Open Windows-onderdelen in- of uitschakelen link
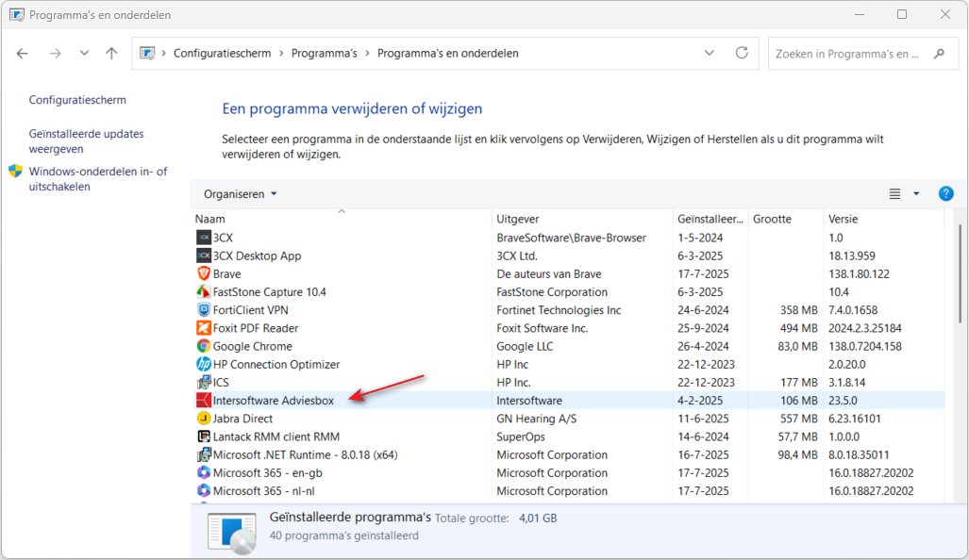969x560 pixels. point(97,179)
